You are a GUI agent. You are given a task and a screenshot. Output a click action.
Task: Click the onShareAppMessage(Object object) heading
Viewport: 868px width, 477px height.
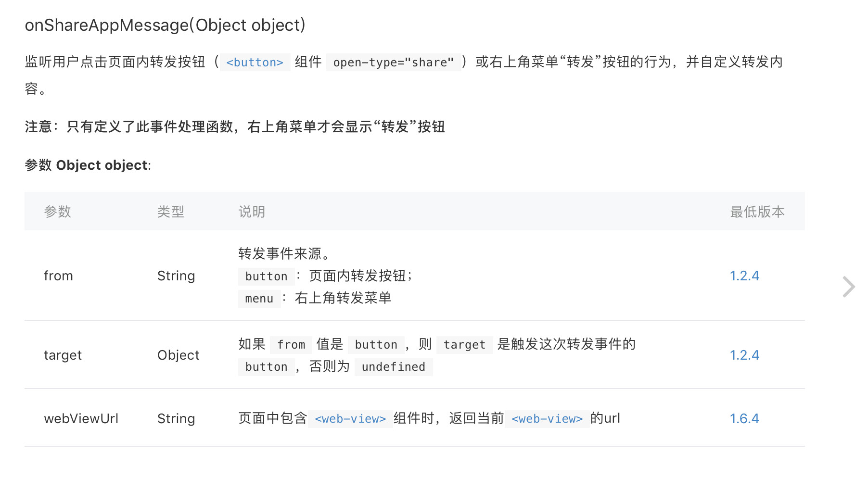165,25
